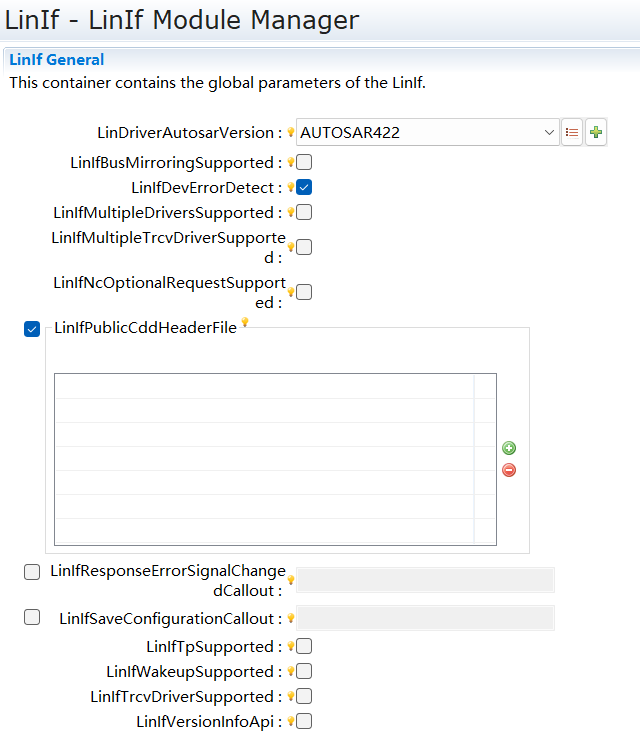The height and width of the screenshot is (741, 640).
Task: Enable the LinIfResponseErrorSignalChangedCallout field checkbox
Action: point(32,572)
